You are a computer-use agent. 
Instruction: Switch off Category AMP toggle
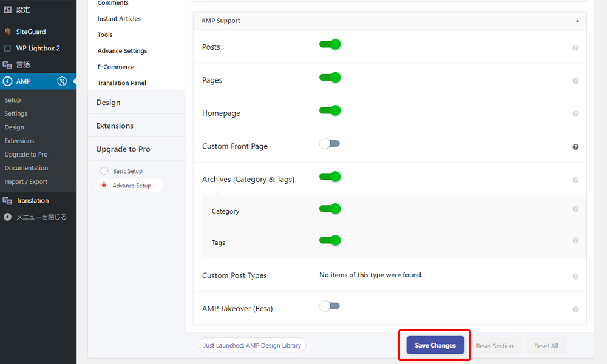click(x=330, y=209)
